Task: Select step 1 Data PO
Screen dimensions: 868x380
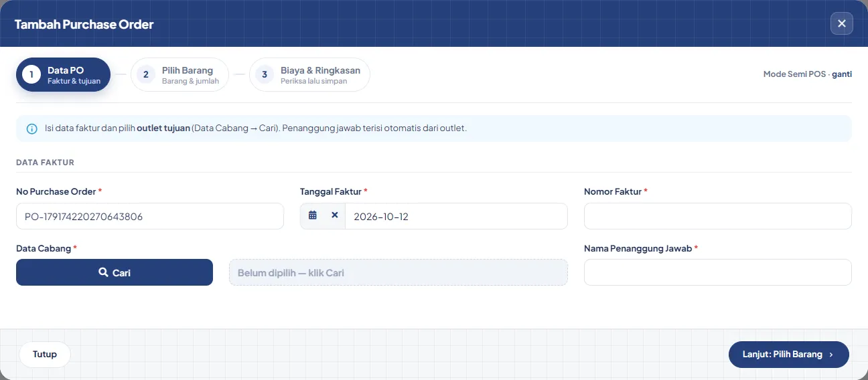Action: 63,75
